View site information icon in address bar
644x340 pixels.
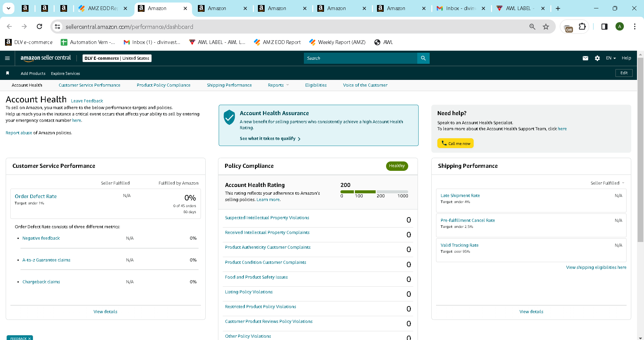click(57, 27)
